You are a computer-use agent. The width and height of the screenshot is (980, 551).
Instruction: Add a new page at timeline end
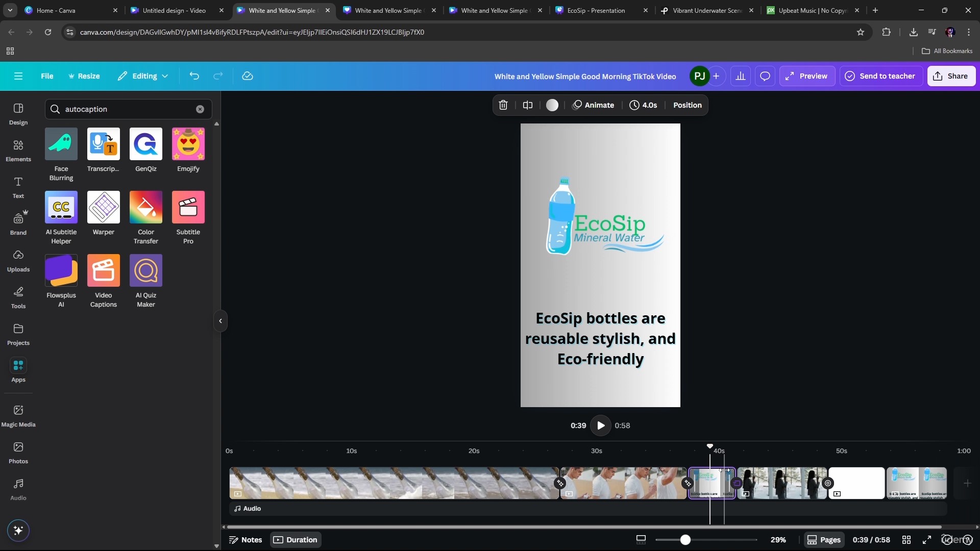coord(967,483)
